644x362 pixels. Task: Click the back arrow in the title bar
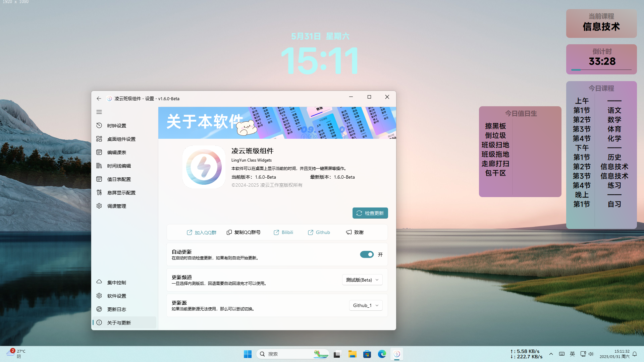tap(99, 99)
